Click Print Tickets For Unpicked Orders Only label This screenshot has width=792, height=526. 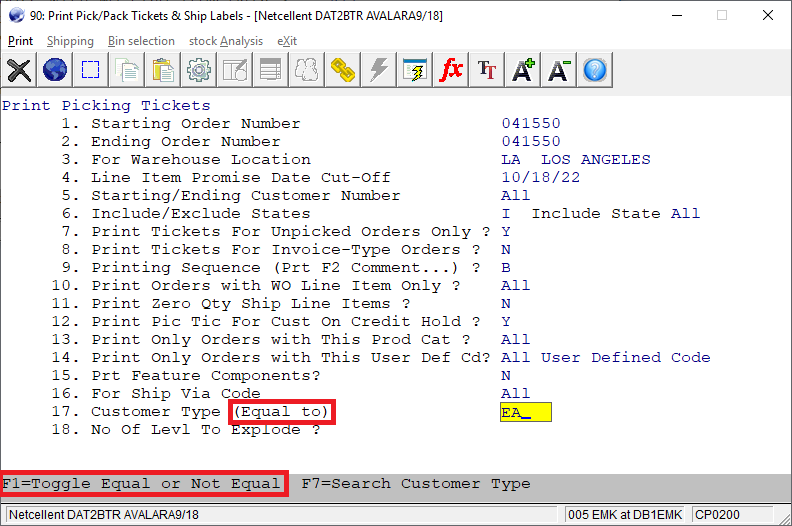(290, 232)
